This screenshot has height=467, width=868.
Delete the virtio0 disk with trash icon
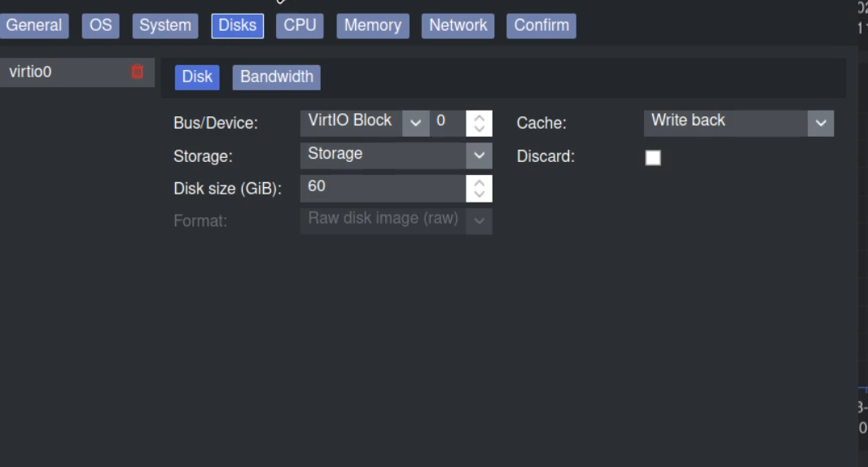coord(137,72)
